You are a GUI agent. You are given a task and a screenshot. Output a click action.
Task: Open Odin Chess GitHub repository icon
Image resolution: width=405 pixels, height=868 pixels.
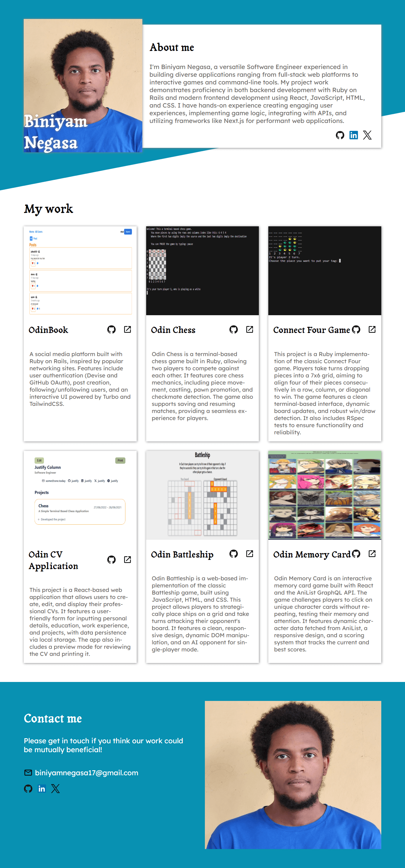pos(233,329)
